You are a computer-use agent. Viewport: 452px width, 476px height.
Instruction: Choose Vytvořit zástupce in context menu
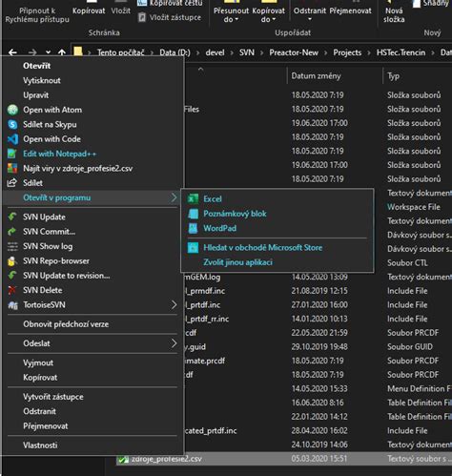pos(53,397)
